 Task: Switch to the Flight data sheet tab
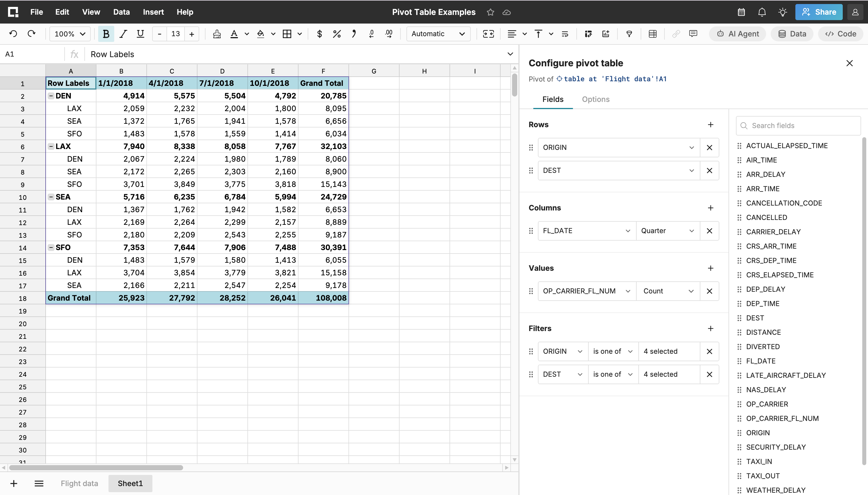79,483
